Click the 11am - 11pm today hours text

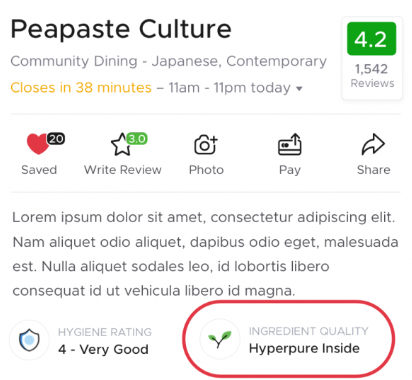tap(230, 88)
